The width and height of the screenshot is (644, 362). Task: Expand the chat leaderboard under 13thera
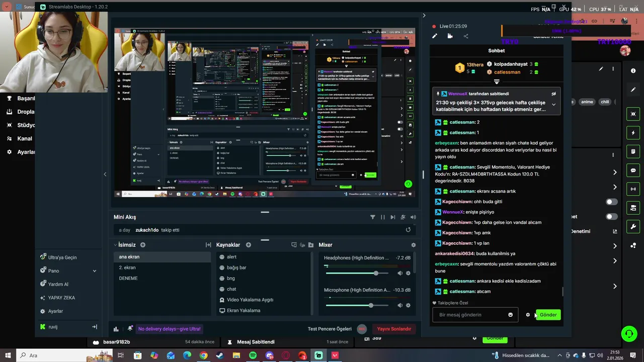pyautogui.click(x=497, y=81)
